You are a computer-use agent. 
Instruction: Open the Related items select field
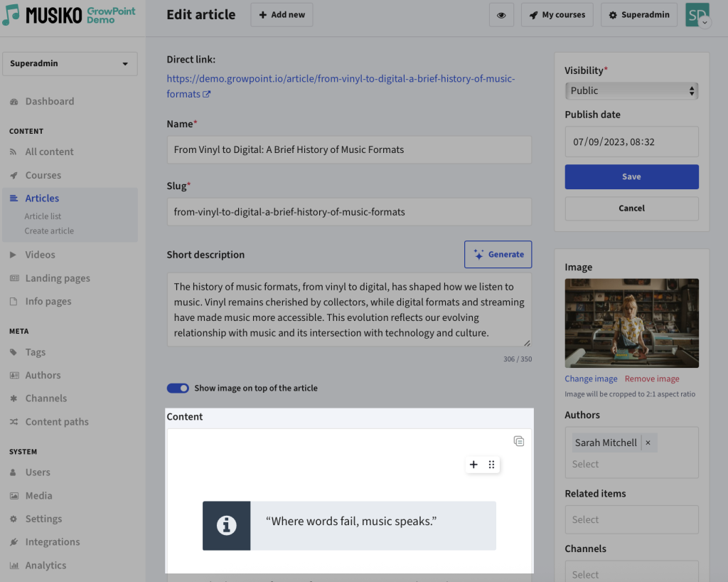tap(631, 519)
